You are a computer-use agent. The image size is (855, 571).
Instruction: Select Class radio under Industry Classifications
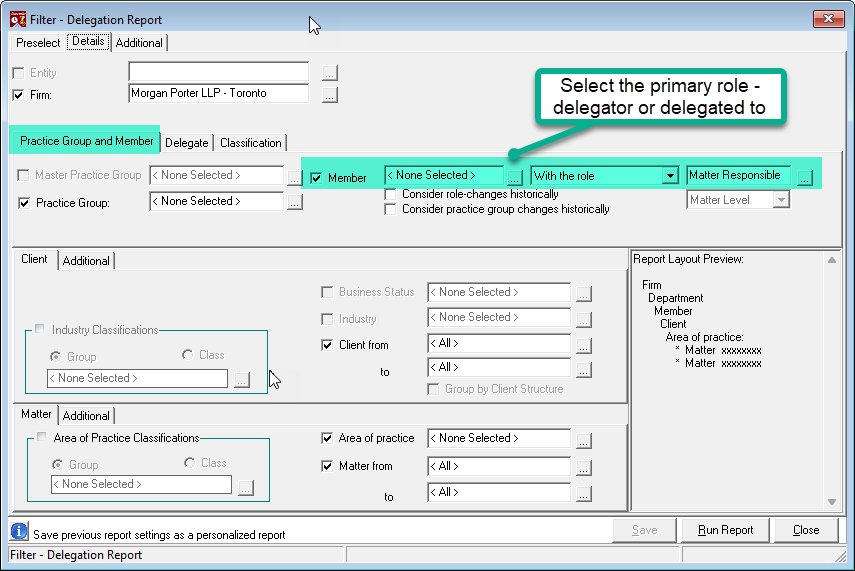[188, 355]
